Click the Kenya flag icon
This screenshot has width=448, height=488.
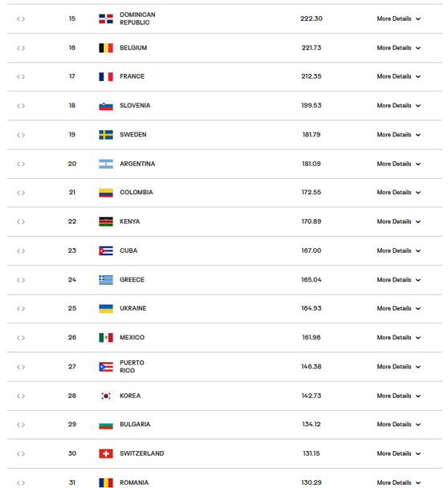[106, 222]
